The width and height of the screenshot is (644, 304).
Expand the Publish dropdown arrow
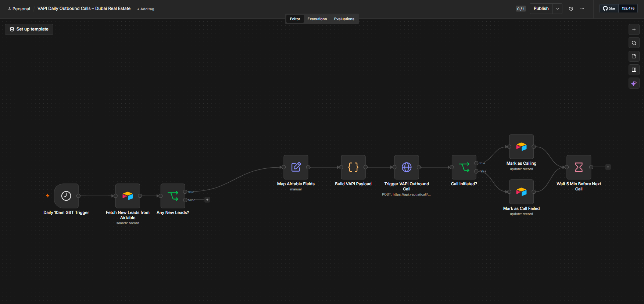558,9
